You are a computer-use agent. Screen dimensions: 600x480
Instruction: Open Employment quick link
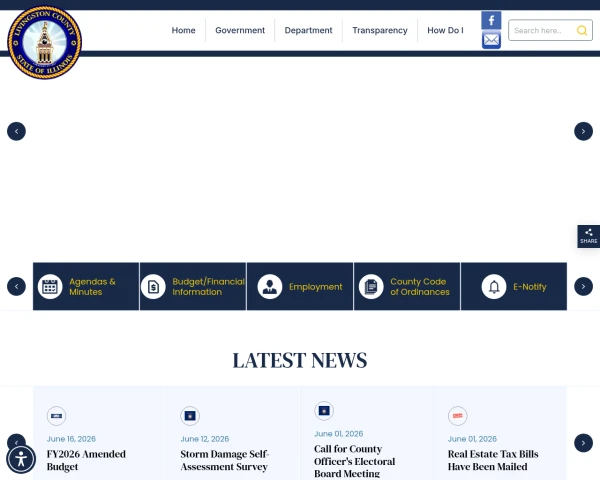[x=300, y=286]
